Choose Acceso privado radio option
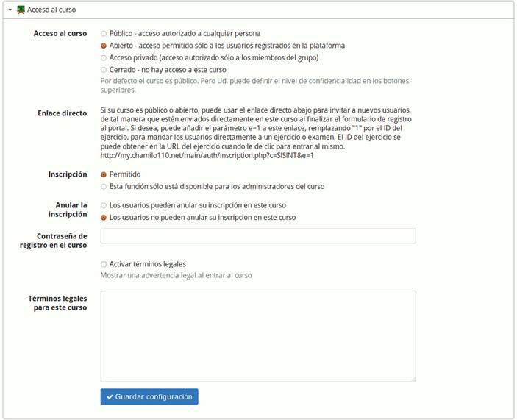The image size is (517, 420). tap(104, 58)
